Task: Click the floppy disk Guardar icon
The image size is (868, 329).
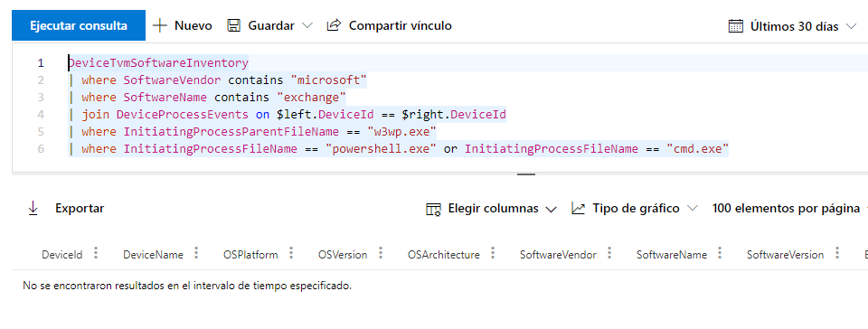Action: pyautogui.click(x=233, y=25)
